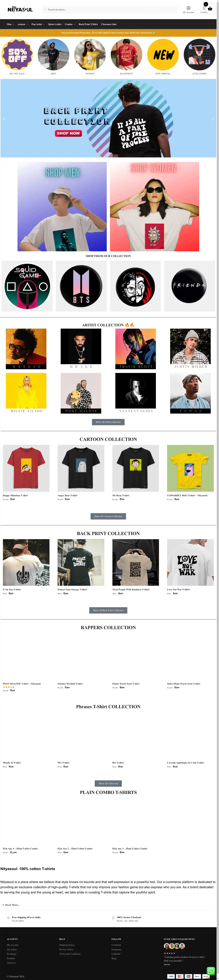The height and width of the screenshot is (980, 219).
Task: Click the Nityasoul logo
Action: [20, 10]
